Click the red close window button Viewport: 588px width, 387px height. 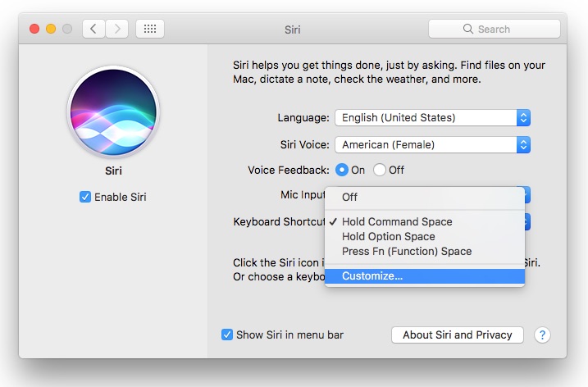click(34, 29)
